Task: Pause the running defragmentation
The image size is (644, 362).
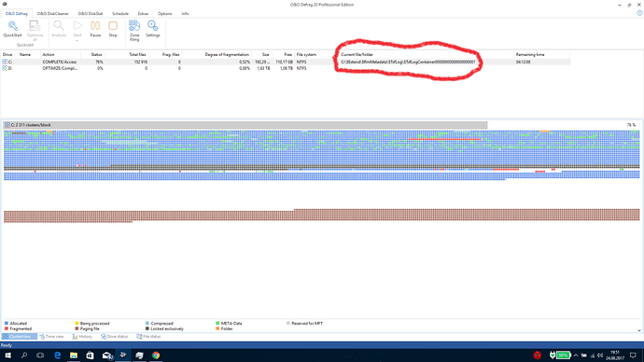Action: pyautogui.click(x=95, y=29)
